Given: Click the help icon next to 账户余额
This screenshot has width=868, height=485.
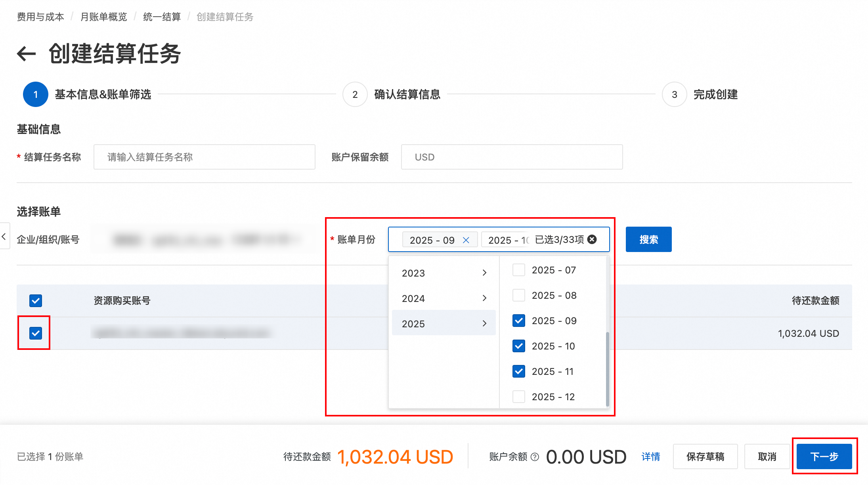Looking at the screenshot, I should [x=535, y=457].
